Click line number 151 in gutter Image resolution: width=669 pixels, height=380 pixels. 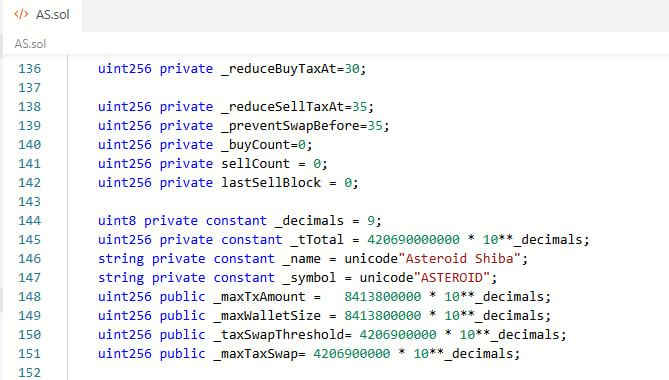(x=29, y=354)
